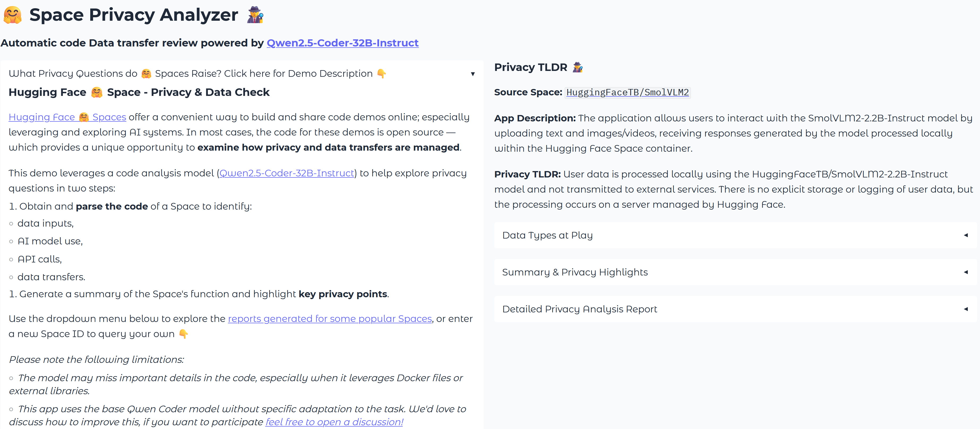The width and height of the screenshot is (980, 429).
Task: Click the "Privacy & Data Check" heading text
Action: coord(210,92)
